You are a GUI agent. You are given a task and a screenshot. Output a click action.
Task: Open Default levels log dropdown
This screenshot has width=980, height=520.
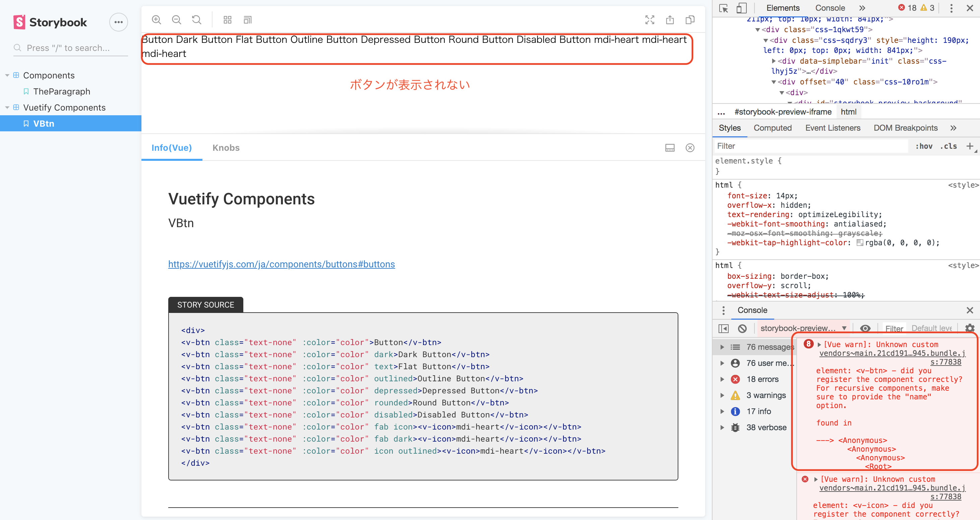pos(932,328)
